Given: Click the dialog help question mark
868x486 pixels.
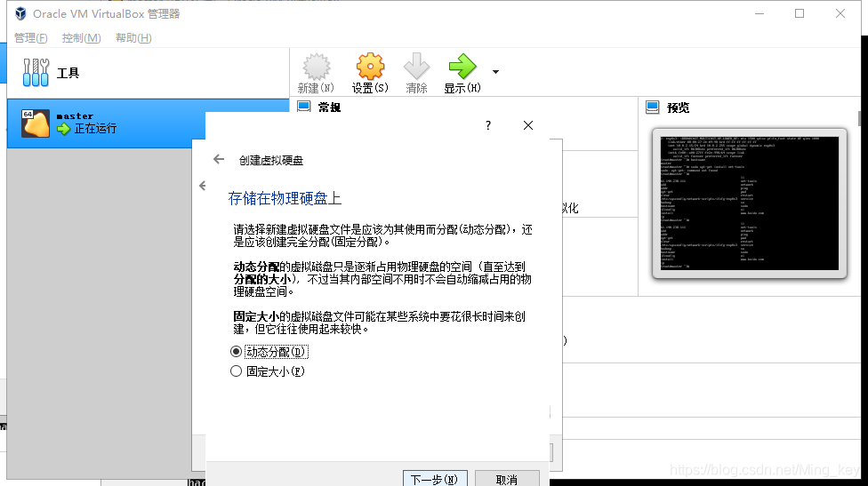Looking at the screenshot, I should (487, 125).
